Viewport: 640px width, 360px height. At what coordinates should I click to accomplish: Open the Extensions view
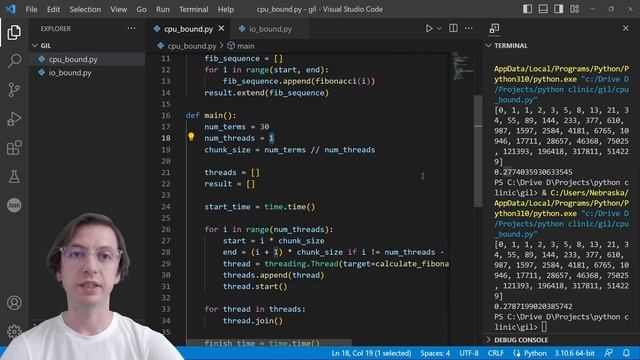14,147
